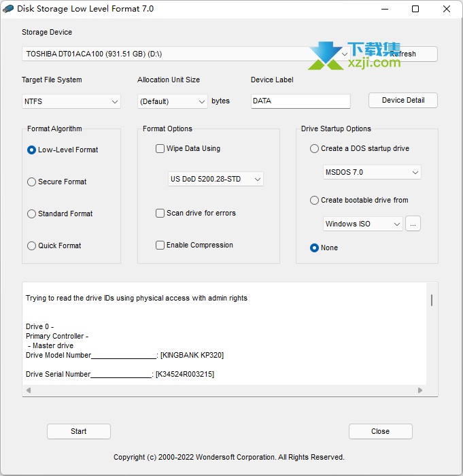Expand the US DoD 5200.28-STD wipe method list

(216, 179)
